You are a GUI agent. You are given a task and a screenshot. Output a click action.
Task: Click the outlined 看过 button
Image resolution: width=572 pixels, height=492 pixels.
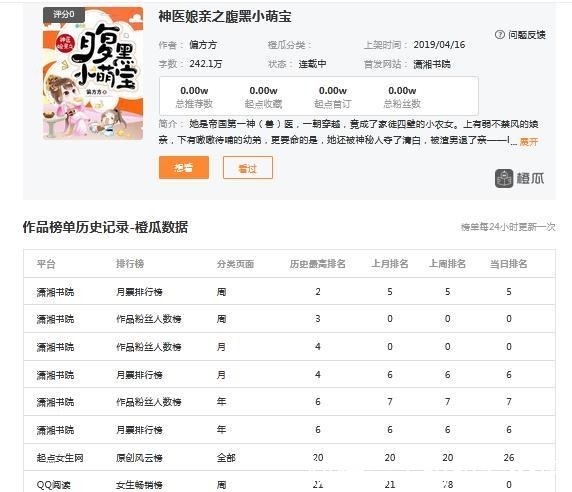click(x=248, y=168)
